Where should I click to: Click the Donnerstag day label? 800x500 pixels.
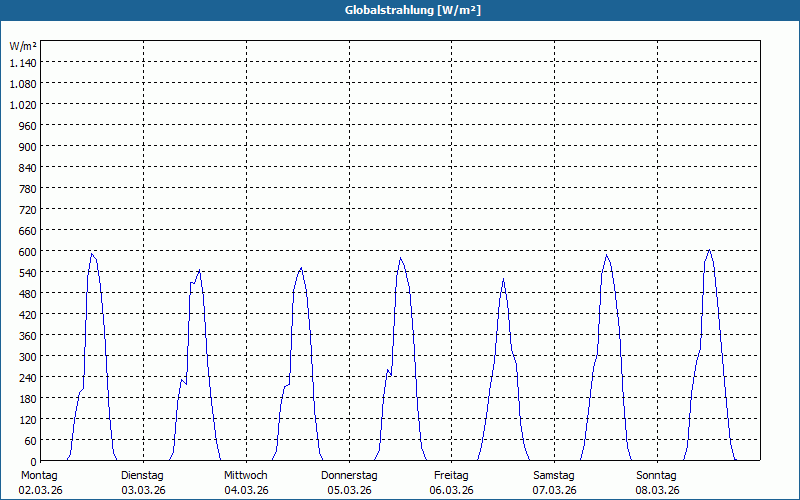[349, 476]
